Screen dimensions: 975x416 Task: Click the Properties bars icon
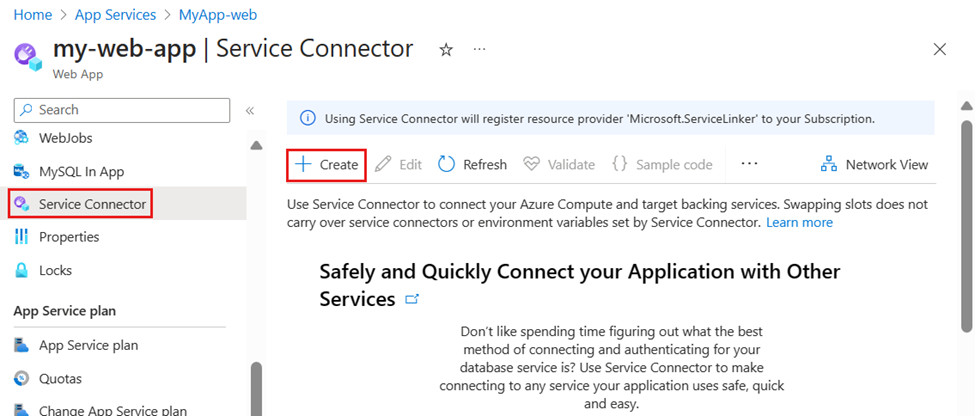click(x=21, y=237)
